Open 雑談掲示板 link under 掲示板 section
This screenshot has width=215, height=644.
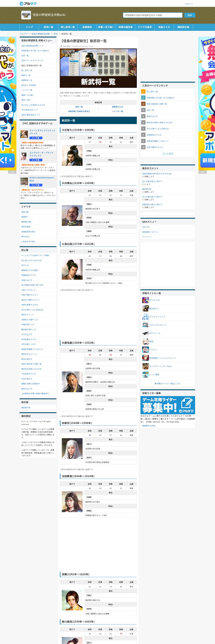click(26, 407)
